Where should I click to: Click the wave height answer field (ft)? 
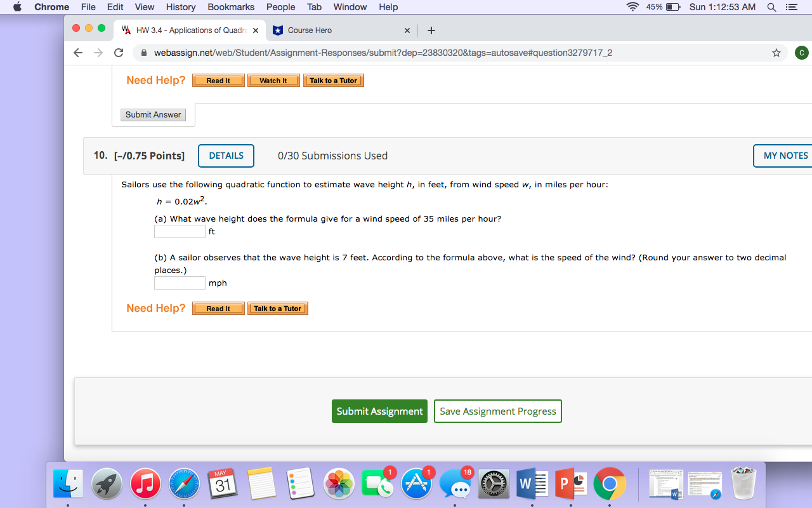180,232
